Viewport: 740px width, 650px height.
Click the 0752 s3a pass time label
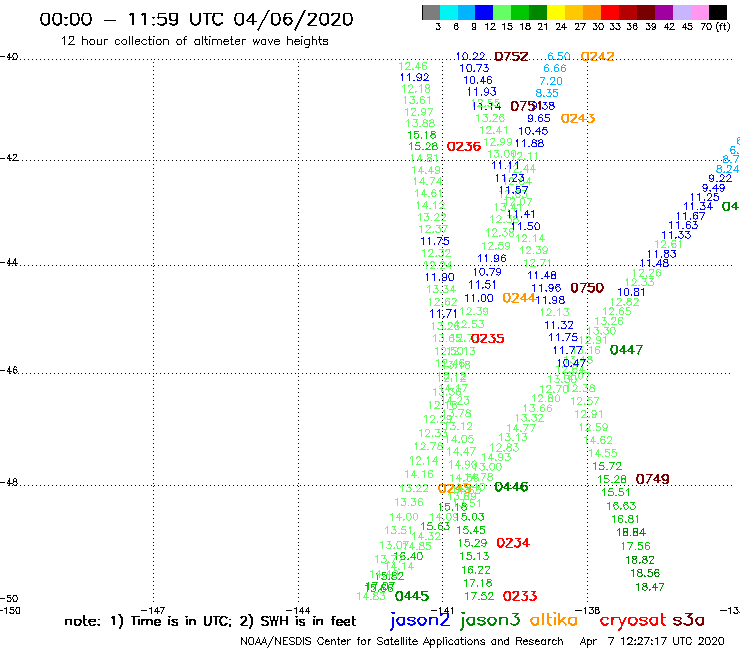511,57
